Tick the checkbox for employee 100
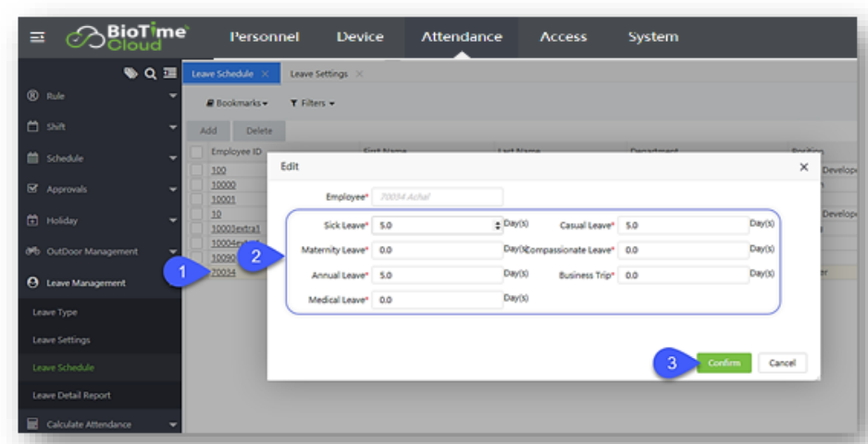Image resolution: width=868 pixels, height=444 pixels. 197,170
